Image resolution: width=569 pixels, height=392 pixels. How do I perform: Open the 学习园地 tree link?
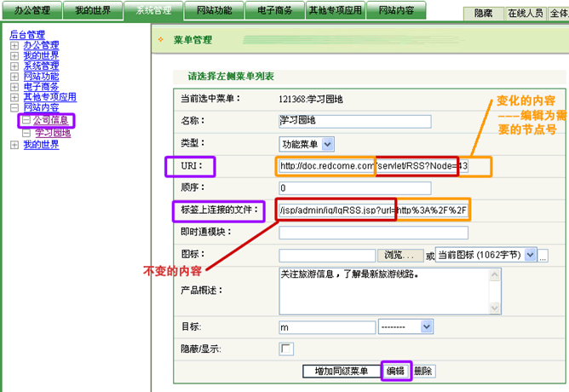[53, 133]
